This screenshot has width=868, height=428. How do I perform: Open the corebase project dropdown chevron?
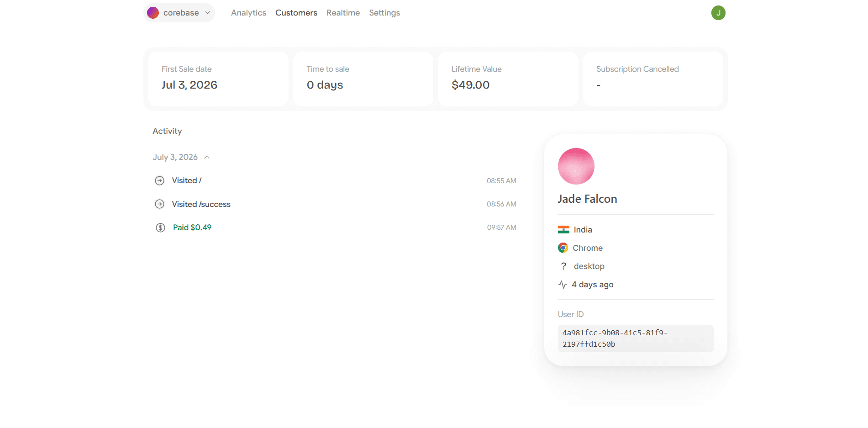click(208, 13)
